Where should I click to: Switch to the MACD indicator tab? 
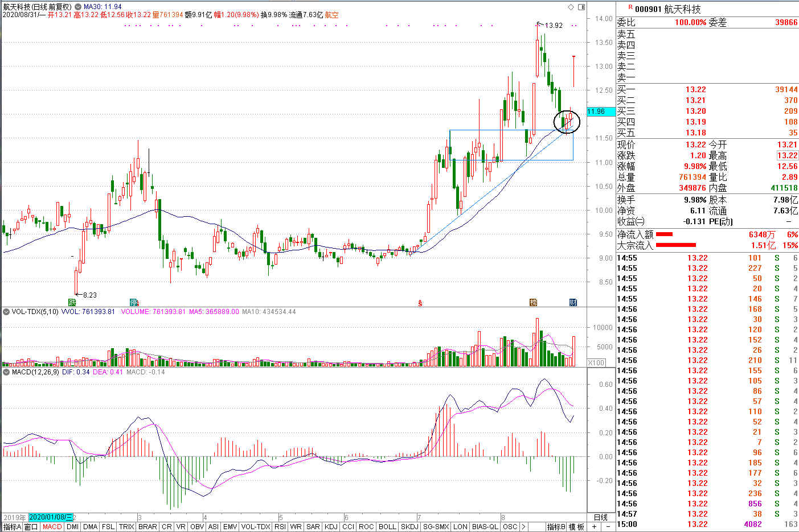point(52,527)
